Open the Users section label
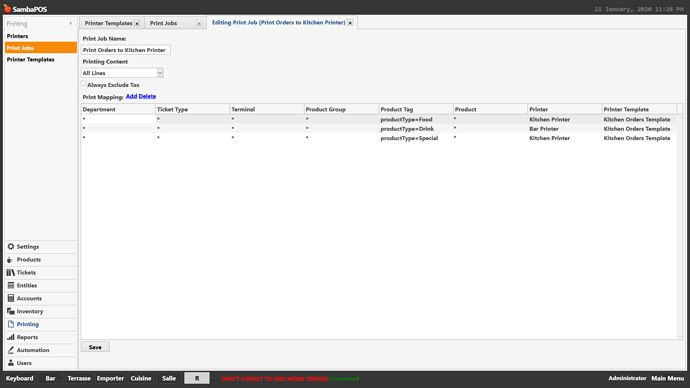Image resolution: width=690 pixels, height=388 pixels. pos(24,363)
